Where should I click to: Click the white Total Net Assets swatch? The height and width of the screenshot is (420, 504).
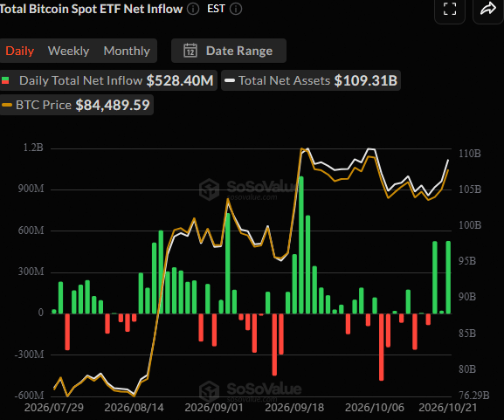point(230,80)
